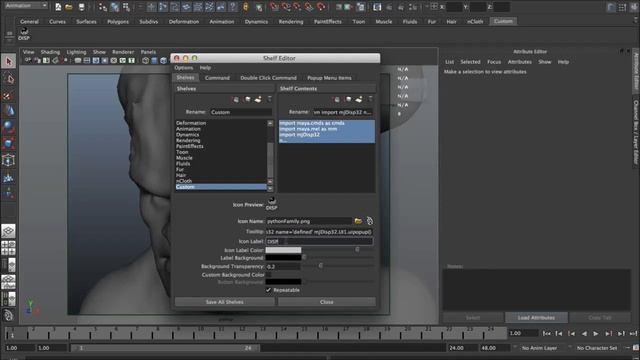This screenshot has width=640, height=360.
Task: Toggle the lock selection icon in status line
Action: [246, 7]
